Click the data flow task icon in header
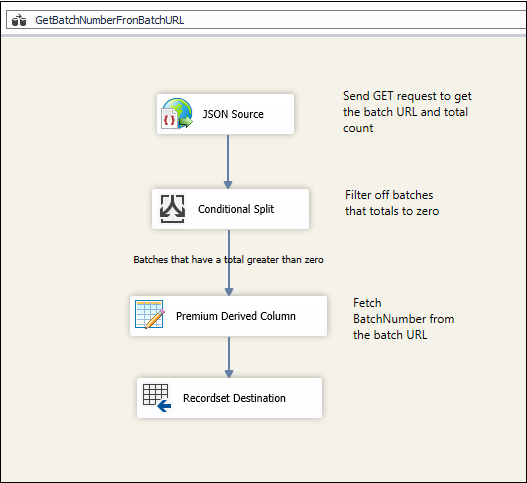 (19, 20)
